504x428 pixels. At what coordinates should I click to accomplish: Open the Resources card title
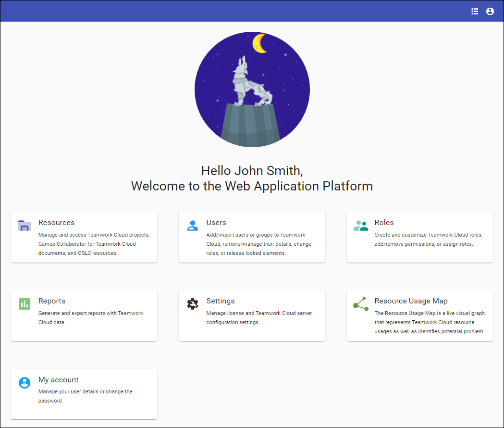(x=56, y=223)
